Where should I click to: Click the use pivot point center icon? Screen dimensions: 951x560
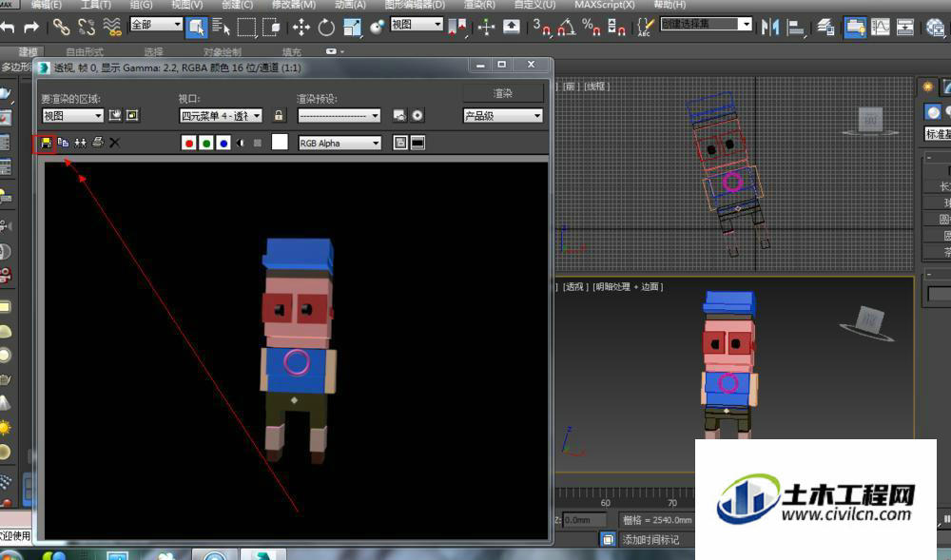(x=458, y=28)
